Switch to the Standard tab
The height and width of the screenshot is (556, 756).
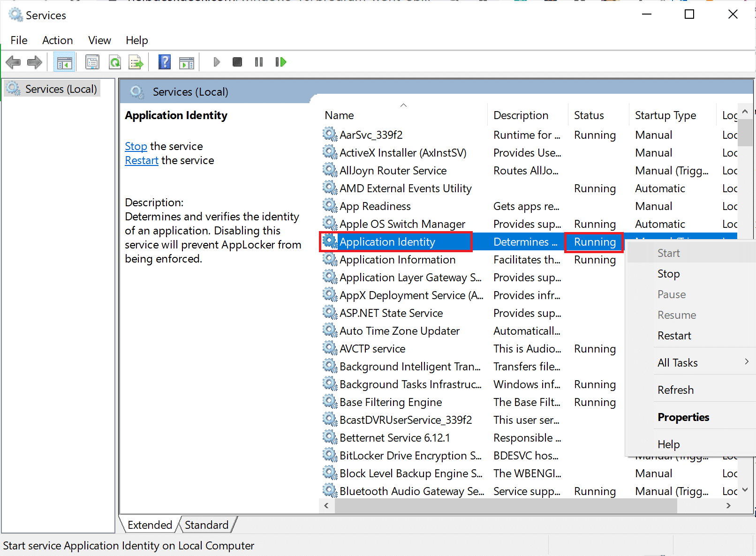(x=206, y=525)
